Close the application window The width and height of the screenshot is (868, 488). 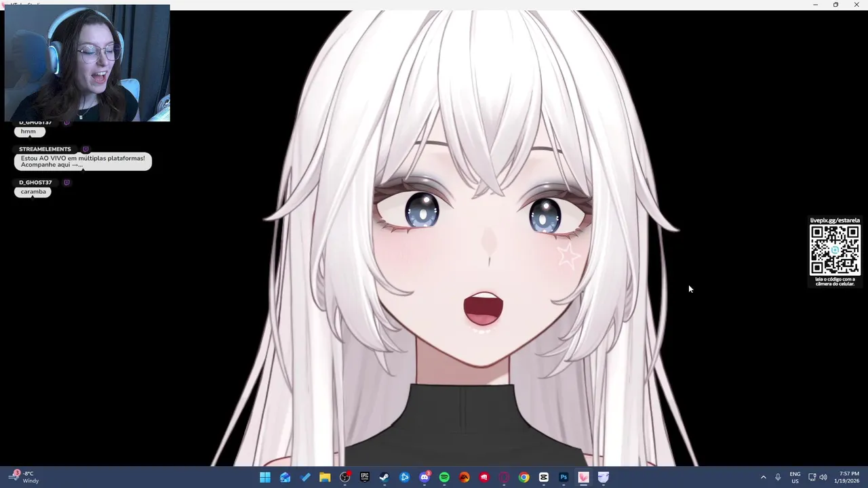[x=856, y=5]
